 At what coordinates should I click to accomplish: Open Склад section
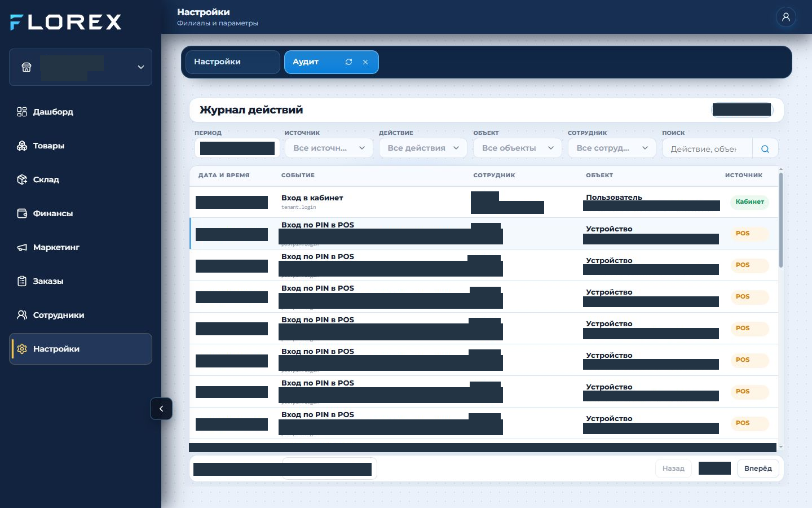point(81,179)
